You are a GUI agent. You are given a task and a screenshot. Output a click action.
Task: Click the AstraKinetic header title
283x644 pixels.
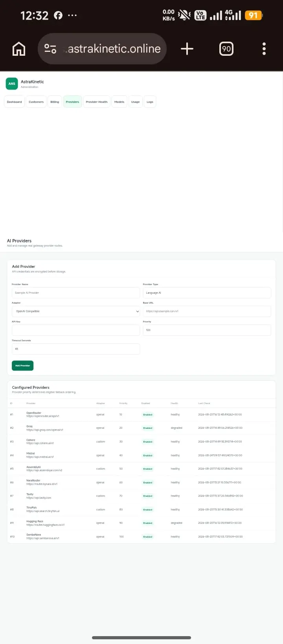pyautogui.click(x=32, y=82)
